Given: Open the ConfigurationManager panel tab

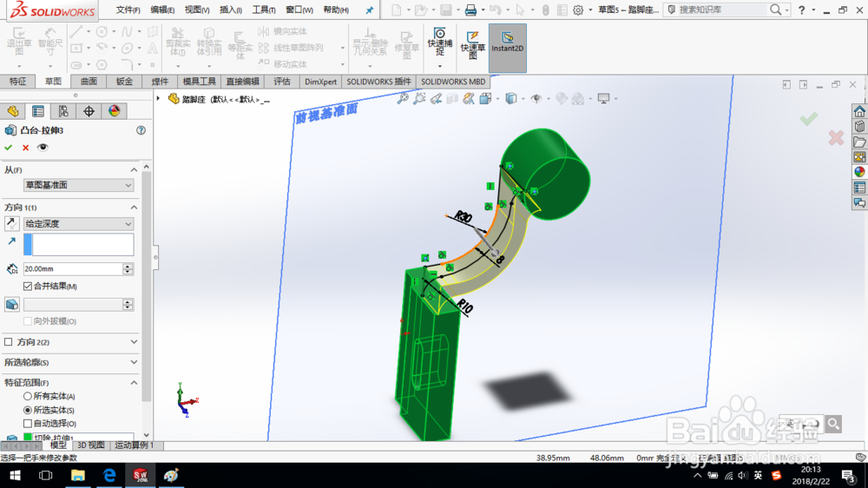Looking at the screenshot, I should [x=63, y=111].
